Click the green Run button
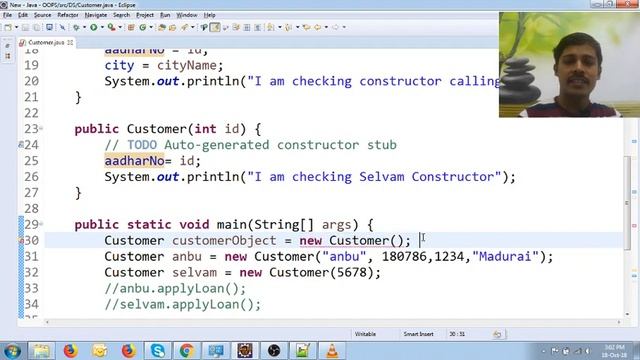Viewport: 640px width, 360px height. [93, 27]
